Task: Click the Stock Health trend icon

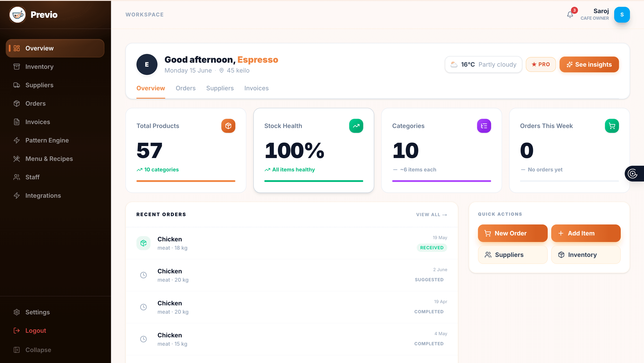Action: click(x=356, y=126)
